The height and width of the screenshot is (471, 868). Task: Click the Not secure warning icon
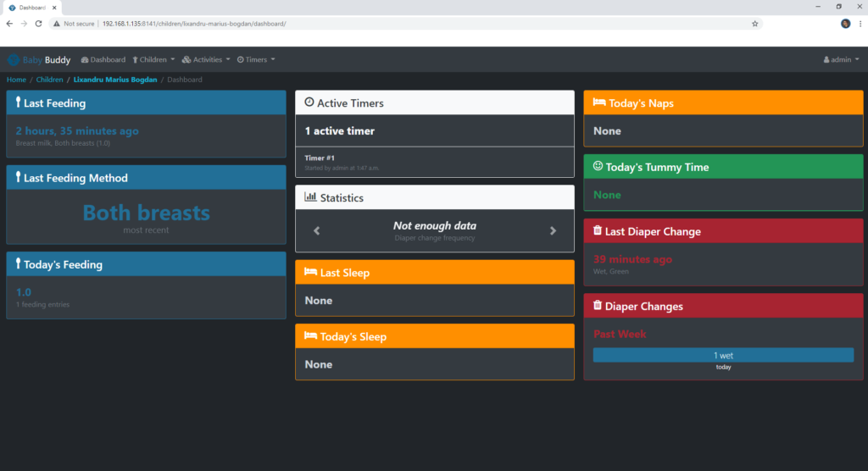57,24
